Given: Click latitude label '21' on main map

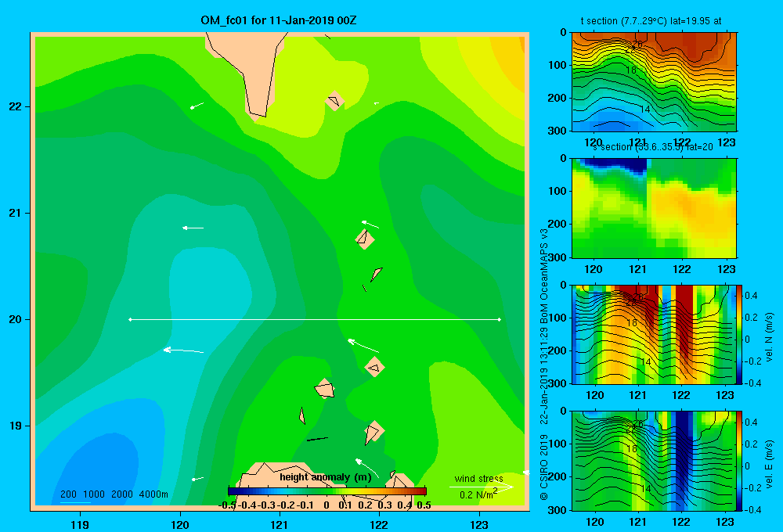Looking at the screenshot, I should tap(15, 213).
